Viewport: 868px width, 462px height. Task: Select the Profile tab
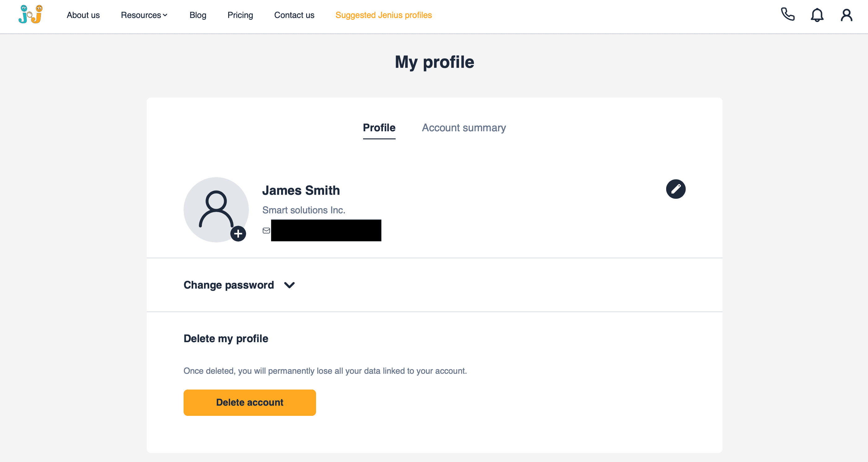379,128
